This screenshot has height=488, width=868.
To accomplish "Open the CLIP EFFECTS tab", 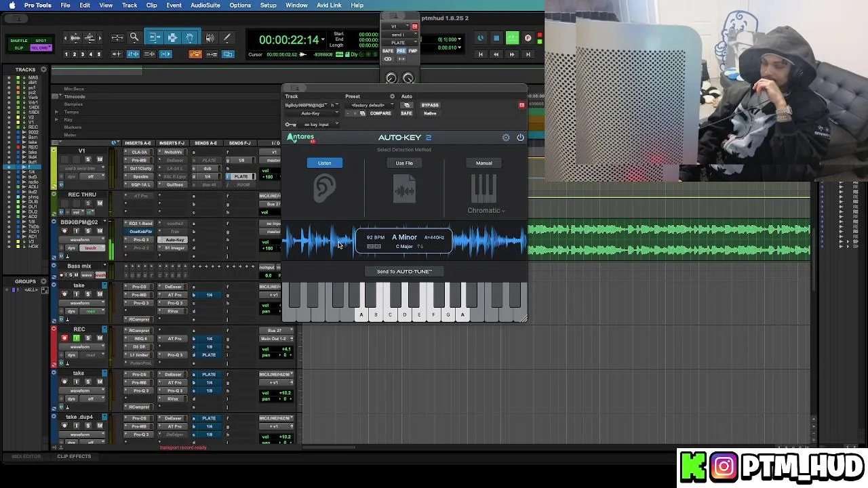I will click(74, 456).
